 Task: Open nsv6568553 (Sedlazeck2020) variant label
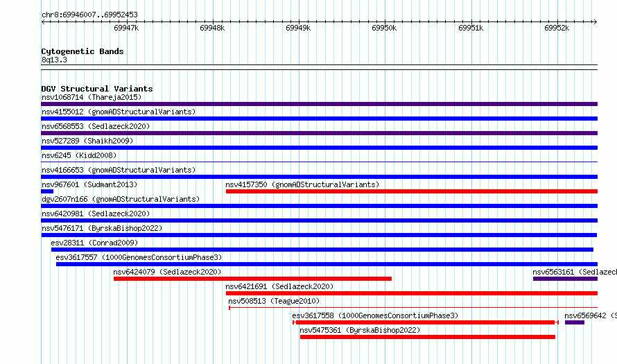pos(96,126)
